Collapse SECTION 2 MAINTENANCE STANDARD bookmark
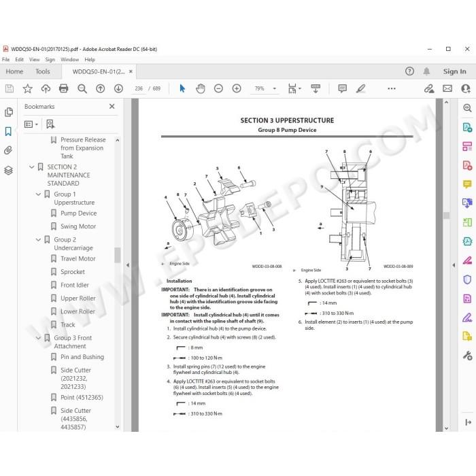The height and width of the screenshot is (476, 476). pyautogui.click(x=31, y=167)
